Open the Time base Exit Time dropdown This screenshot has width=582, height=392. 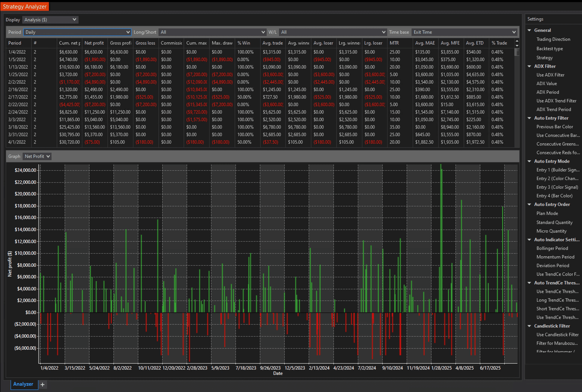click(x=465, y=32)
